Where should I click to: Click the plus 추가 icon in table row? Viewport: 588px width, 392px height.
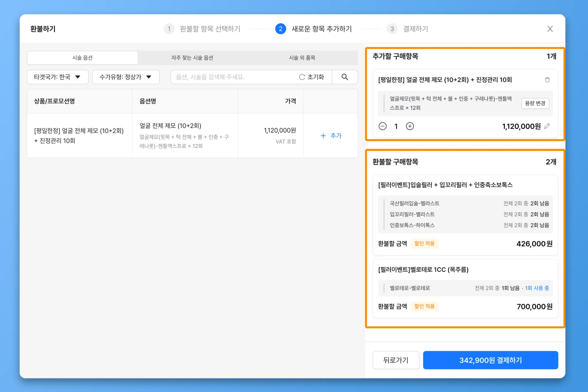point(323,136)
